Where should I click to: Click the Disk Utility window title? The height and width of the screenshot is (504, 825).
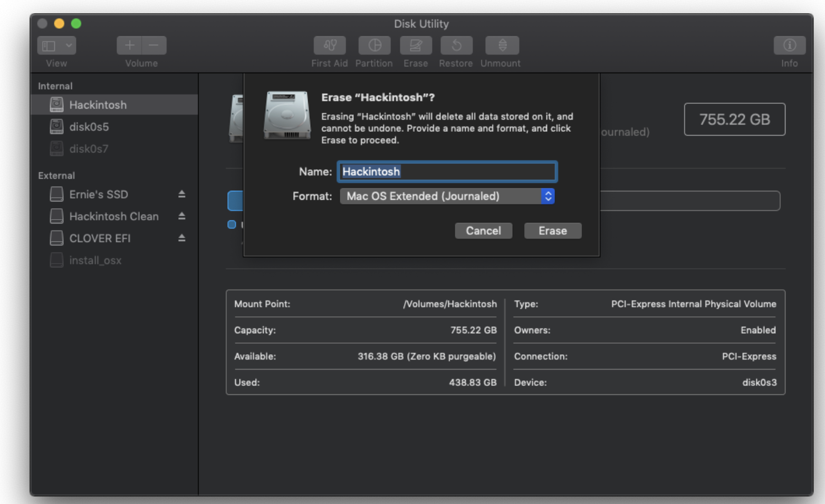pos(421,24)
